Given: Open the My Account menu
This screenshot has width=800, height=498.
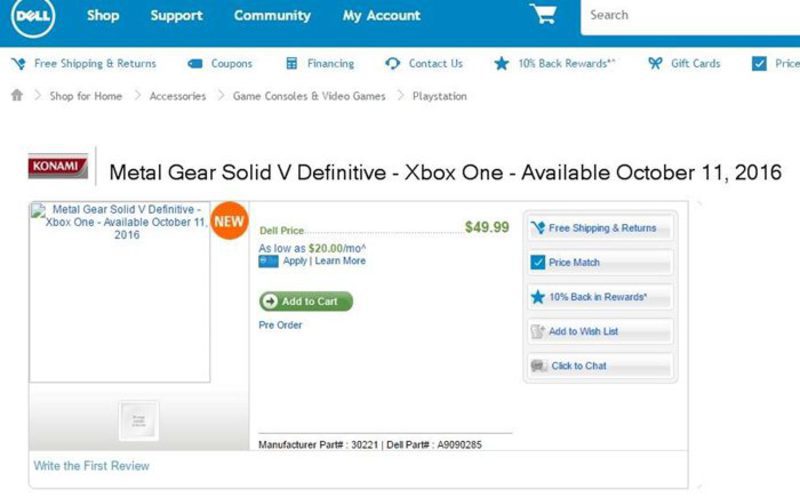Looking at the screenshot, I should click(381, 15).
